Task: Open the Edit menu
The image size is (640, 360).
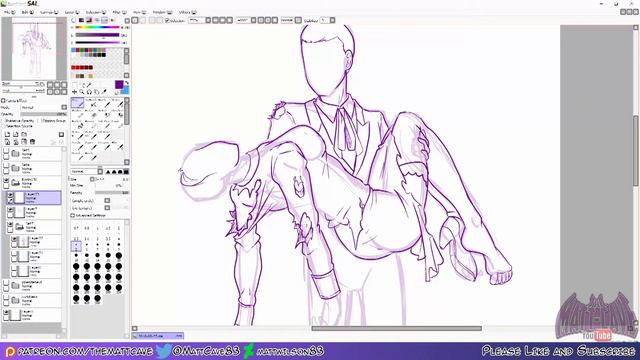Action: [27, 12]
